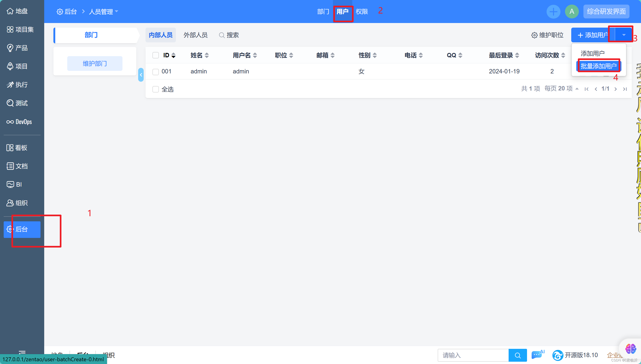Image resolution: width=641 pixels, height=364 pixels.
Task: Tick the 全选 select-all checkbox
Action: 156,89
